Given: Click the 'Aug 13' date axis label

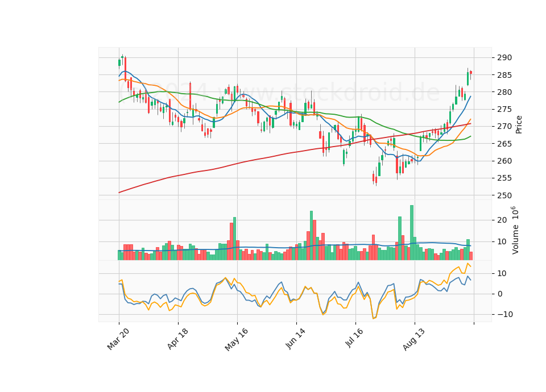Looking at the screenshot, I should coord(413,339).
